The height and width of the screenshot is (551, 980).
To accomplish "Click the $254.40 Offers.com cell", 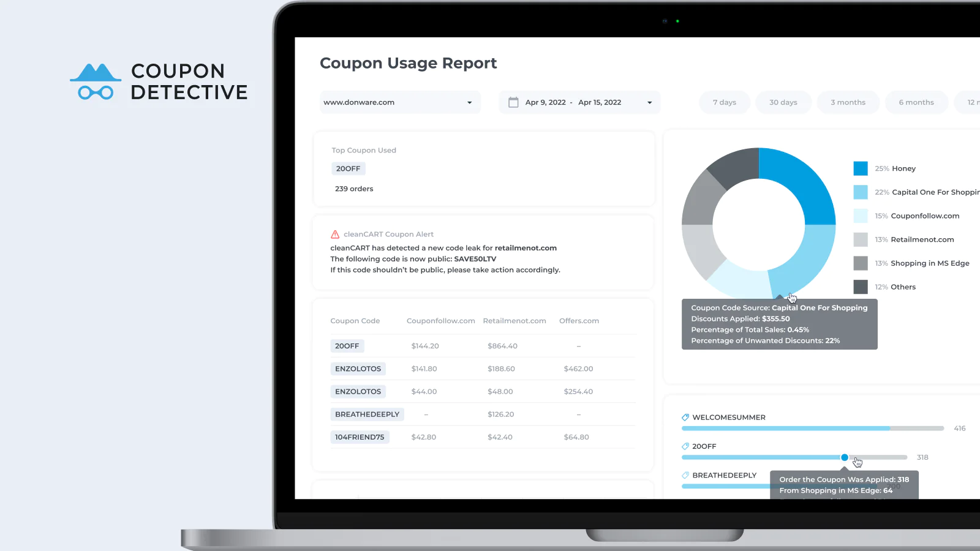I will (x=578, y=391).
